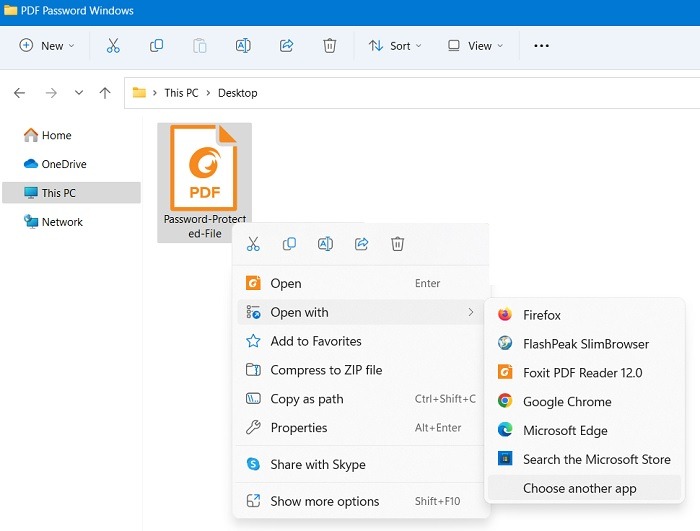Click the Copy icon in the context menu
Viewport: 700px width, 531px height.
point(289,244)
